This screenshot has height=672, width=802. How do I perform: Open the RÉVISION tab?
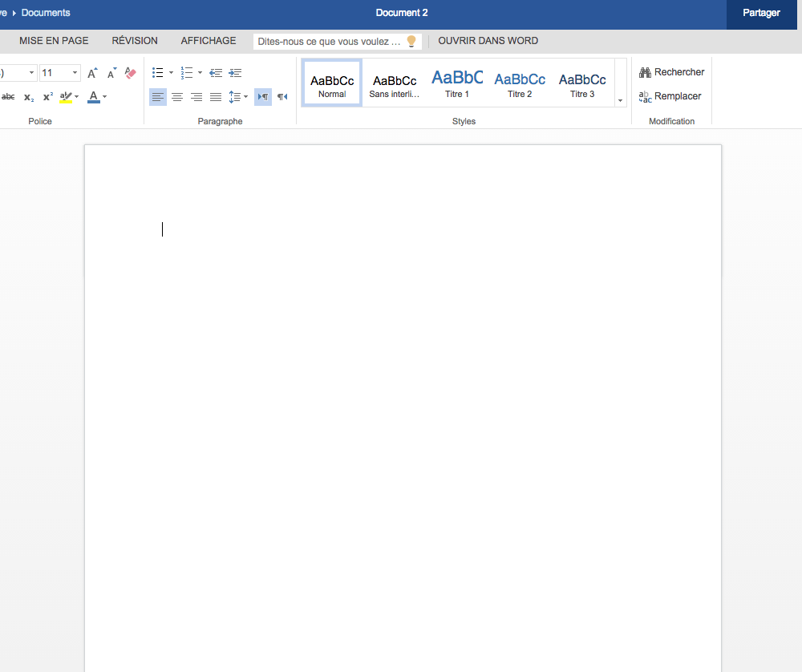pyautogui.click(x=135, y=41)
